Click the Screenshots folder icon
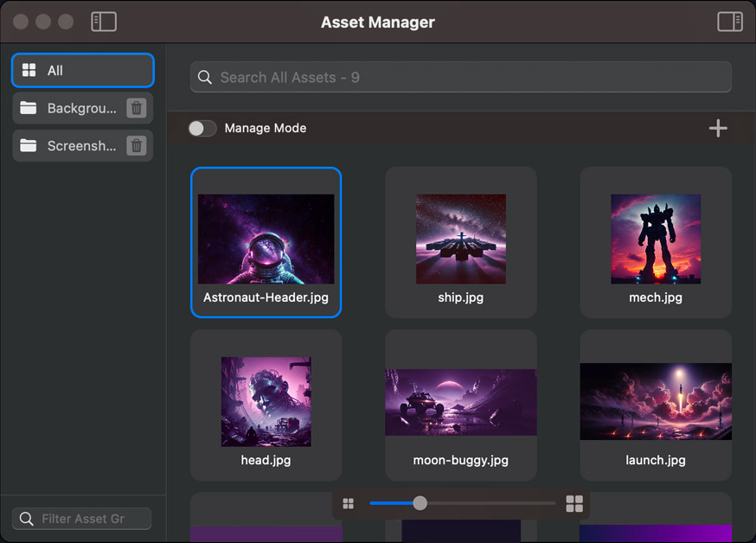This screenshot has width=756, height=543. tap(29, 145)
